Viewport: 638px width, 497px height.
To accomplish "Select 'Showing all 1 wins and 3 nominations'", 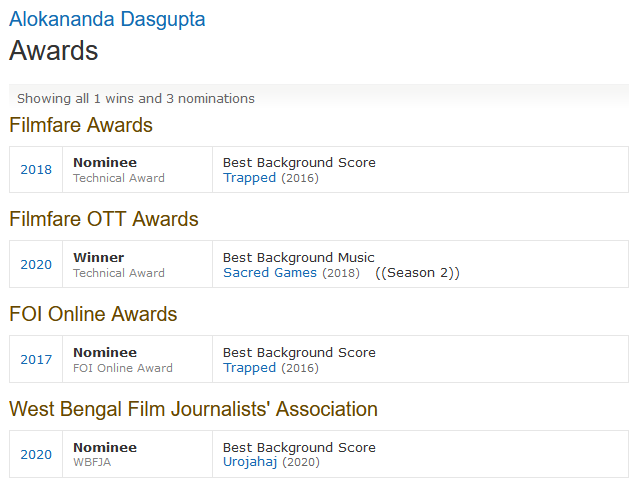I will 136,99.
